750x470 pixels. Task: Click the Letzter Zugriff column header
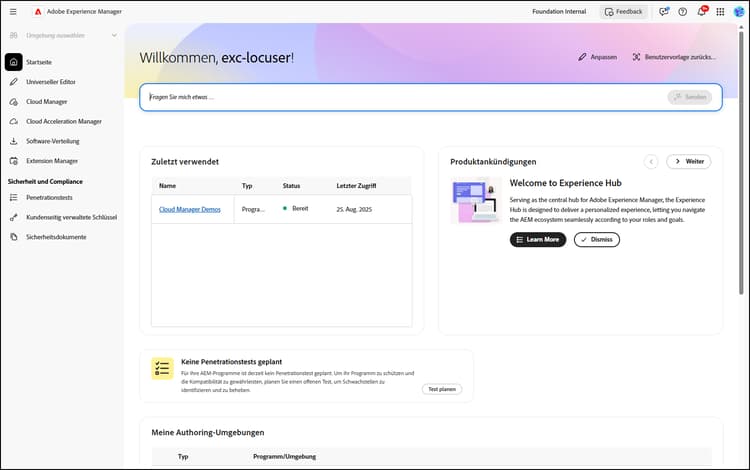click(x=356, y=186)
